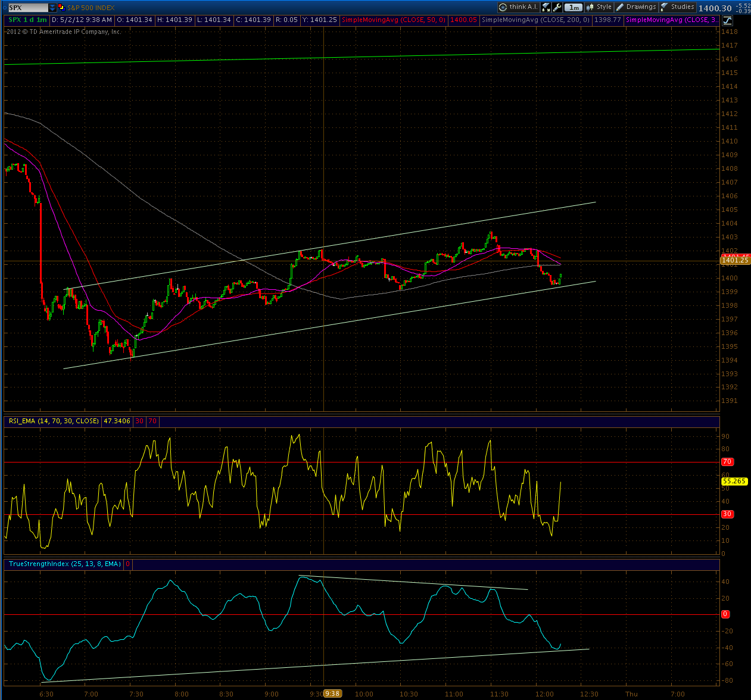Open the Style candlestick menu
The width and height of the screenshot is (751, 700).
(599, 7)
